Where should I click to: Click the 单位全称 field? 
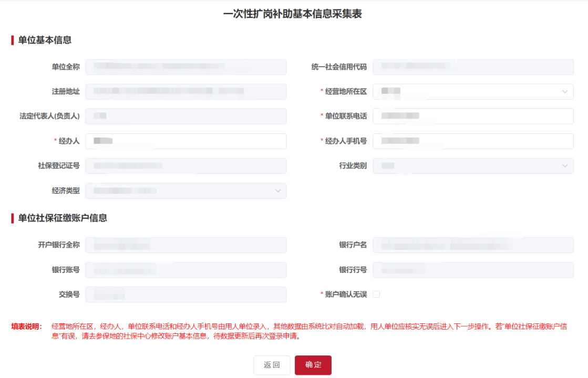click(185, 67)
